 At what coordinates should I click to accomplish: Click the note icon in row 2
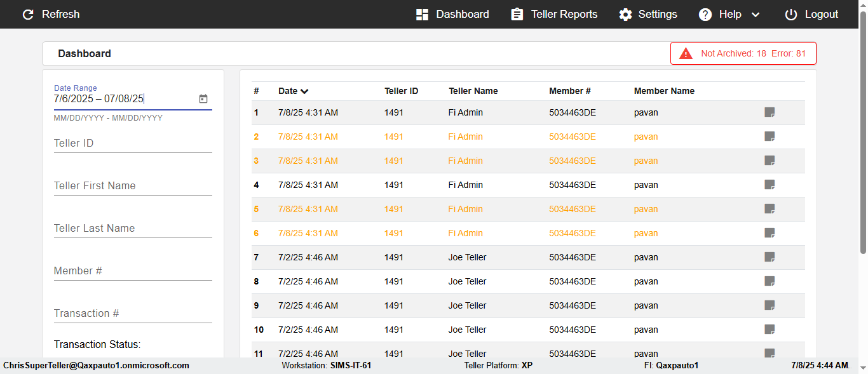[x=770, y=137]
